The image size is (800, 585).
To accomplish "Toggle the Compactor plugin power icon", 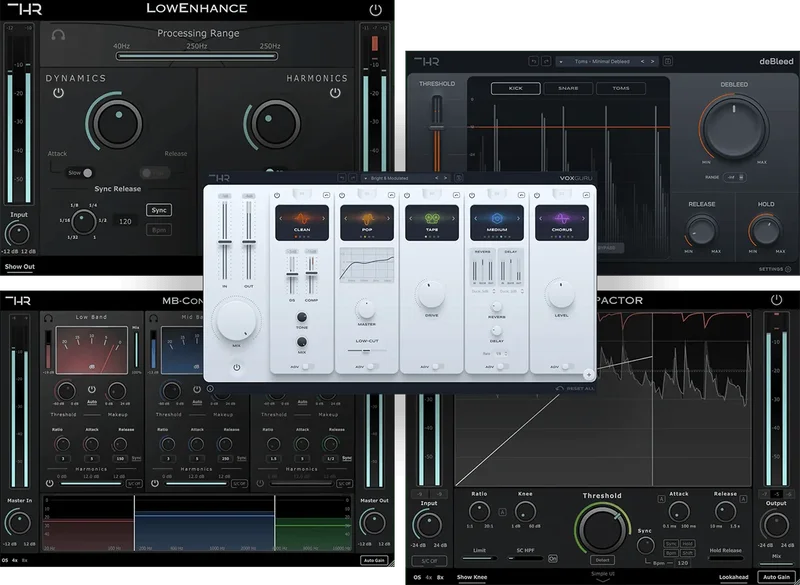I will [776, 300].
